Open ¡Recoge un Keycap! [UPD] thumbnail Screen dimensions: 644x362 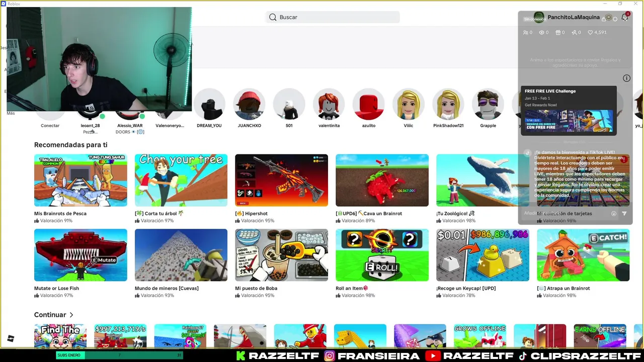coord(482,255)
